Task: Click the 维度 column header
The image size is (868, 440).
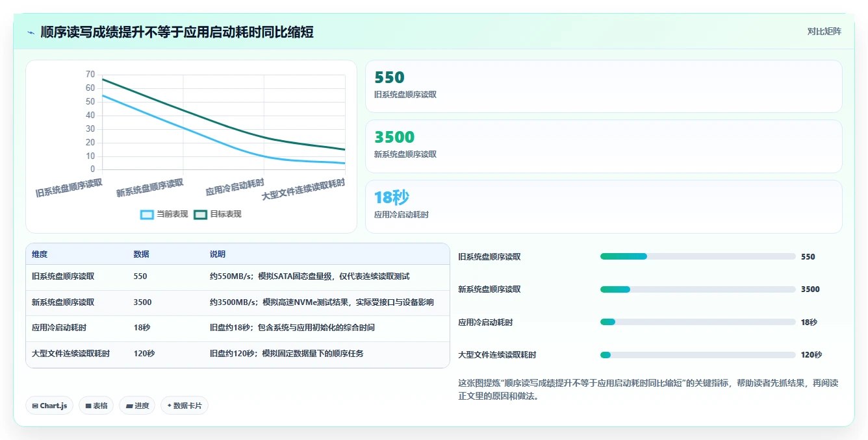Action: 40,254
